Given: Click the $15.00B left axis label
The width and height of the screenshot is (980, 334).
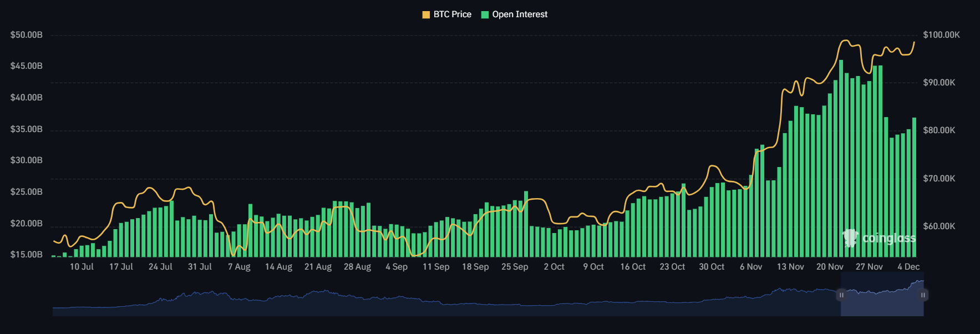Looking at the screenshot, I should 26,255.
